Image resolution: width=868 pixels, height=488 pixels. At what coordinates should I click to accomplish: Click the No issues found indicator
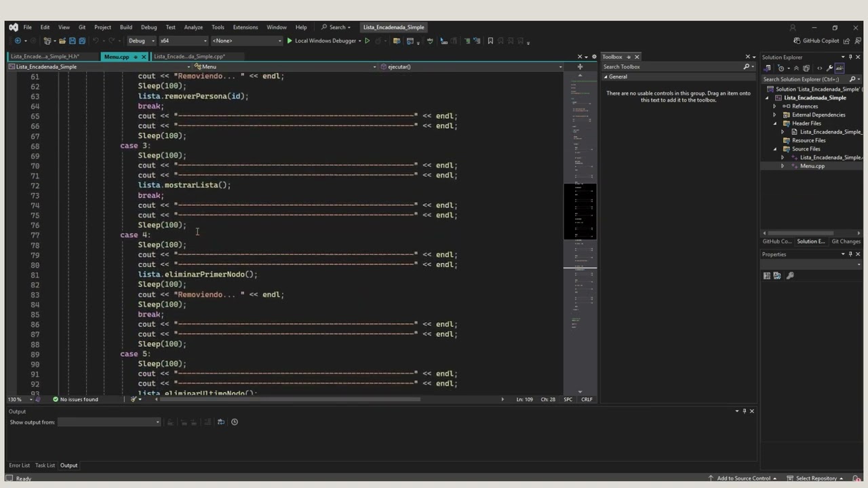pyautogui.click(x=75, y=399)
